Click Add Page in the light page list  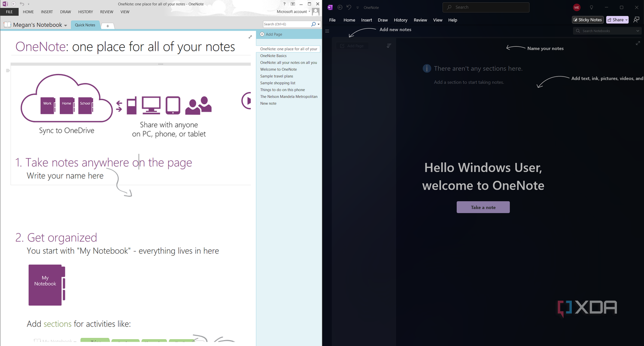coord(271,34)
